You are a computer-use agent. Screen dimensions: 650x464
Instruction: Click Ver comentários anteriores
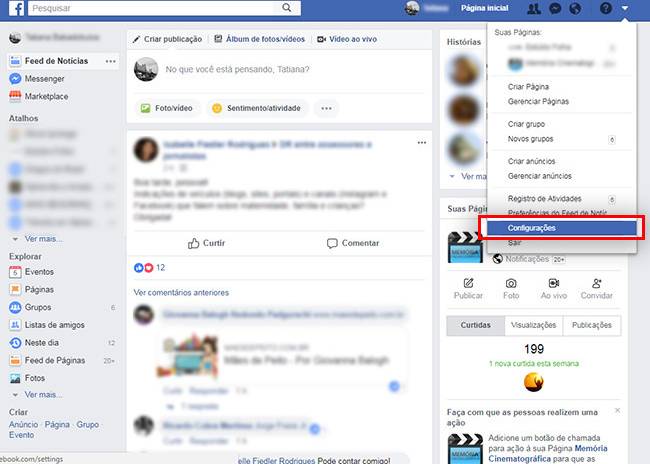tap(181, 293)
